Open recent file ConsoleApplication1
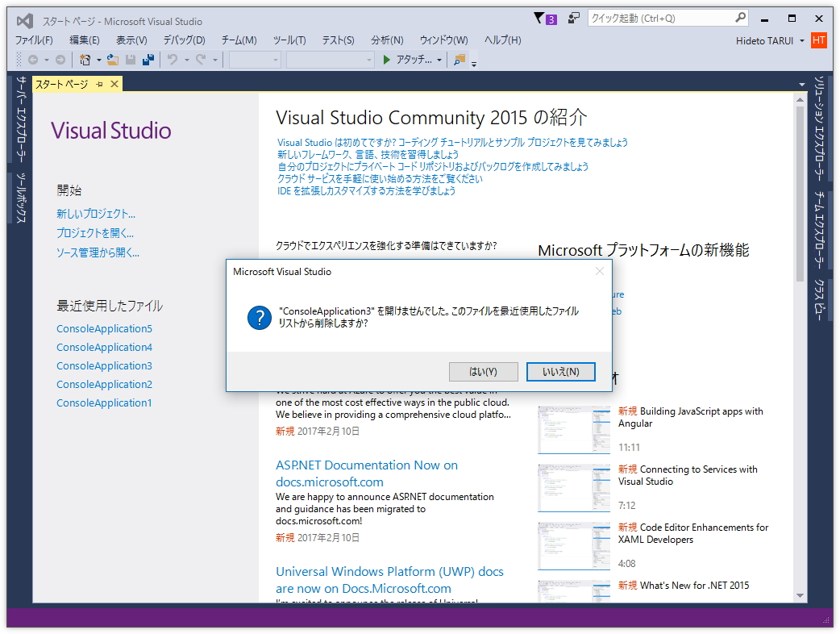This screenshot has width=840, height=634. tap(104, 403)
